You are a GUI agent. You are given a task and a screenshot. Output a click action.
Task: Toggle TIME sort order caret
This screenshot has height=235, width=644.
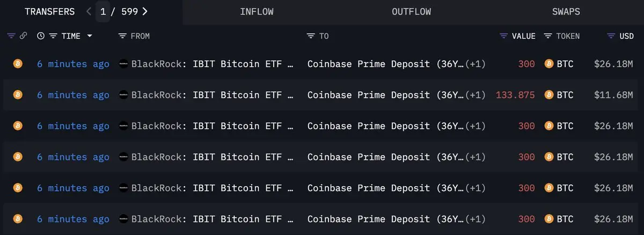tap(89, 36)
